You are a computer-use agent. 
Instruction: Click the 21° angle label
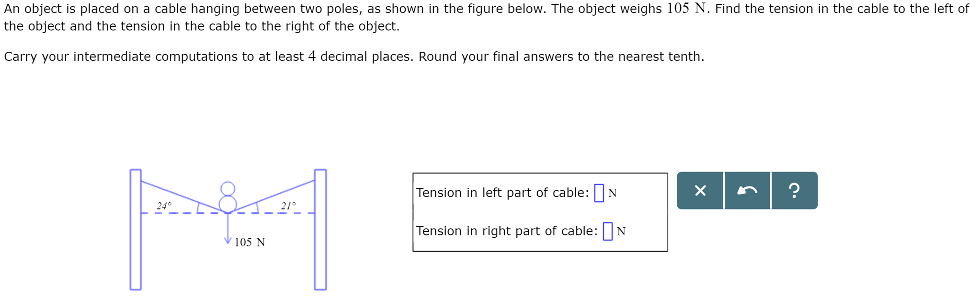[x=288, y=206]
